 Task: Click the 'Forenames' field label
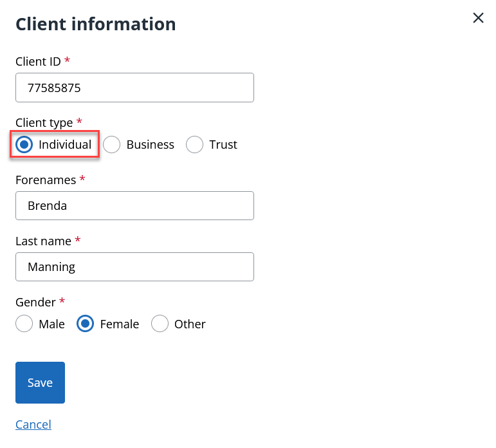[46, 180]
